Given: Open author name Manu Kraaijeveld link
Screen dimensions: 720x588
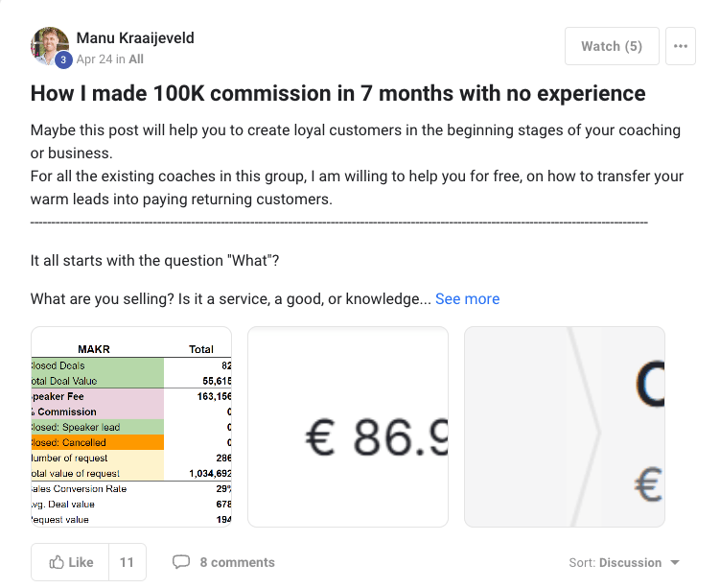Looking at the screenshot, I should point(137,37).
